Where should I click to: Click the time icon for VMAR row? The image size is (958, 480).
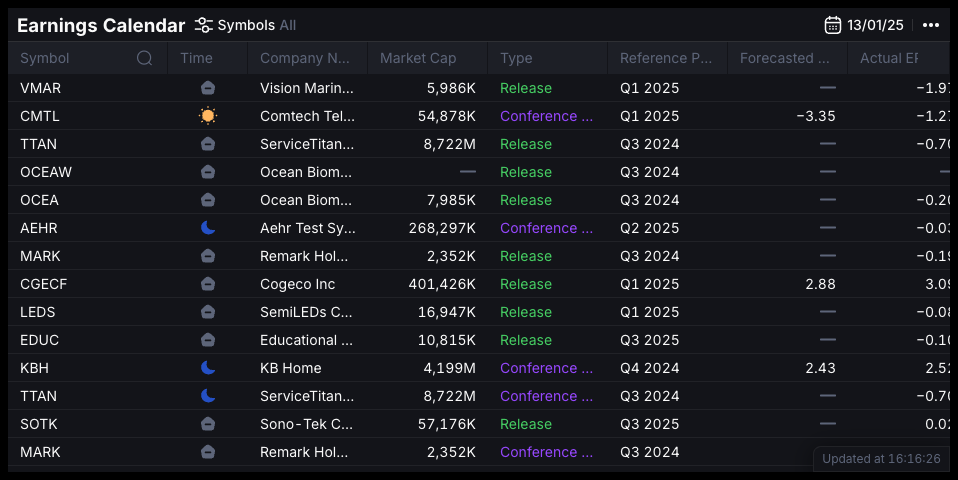tap(208, 88)
